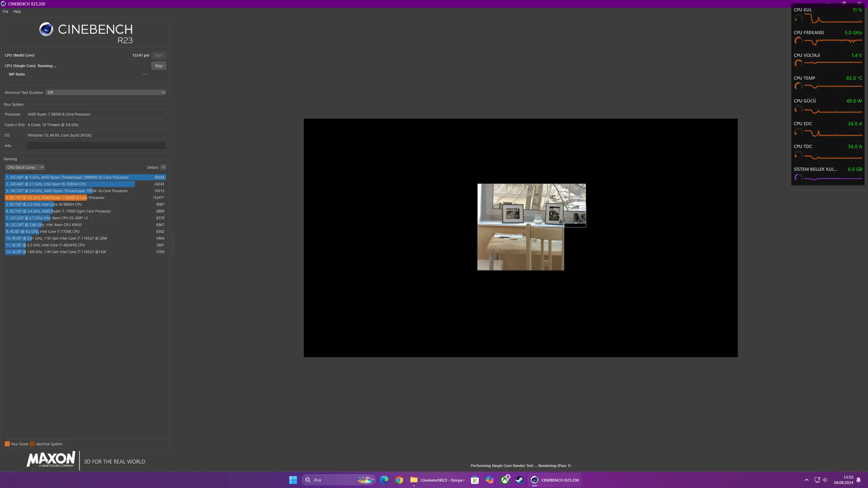Open clock and date in taskbar
Image resolution: width=868 pixels, height=488 pixels.
click(844, 480)
